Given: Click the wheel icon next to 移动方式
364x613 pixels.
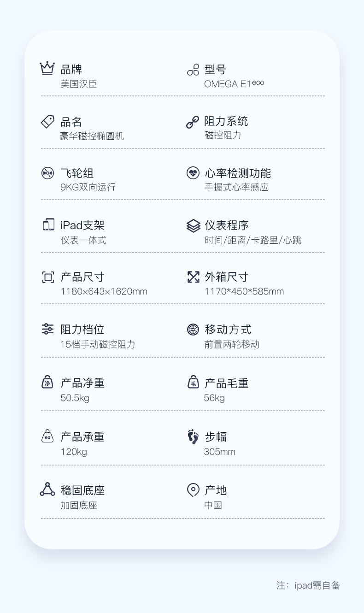Looking at the screenshot, I should click(193, 329).
